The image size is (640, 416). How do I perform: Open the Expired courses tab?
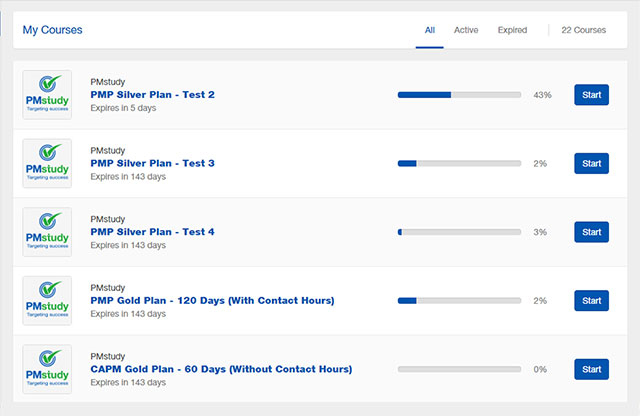pos(512,30)
